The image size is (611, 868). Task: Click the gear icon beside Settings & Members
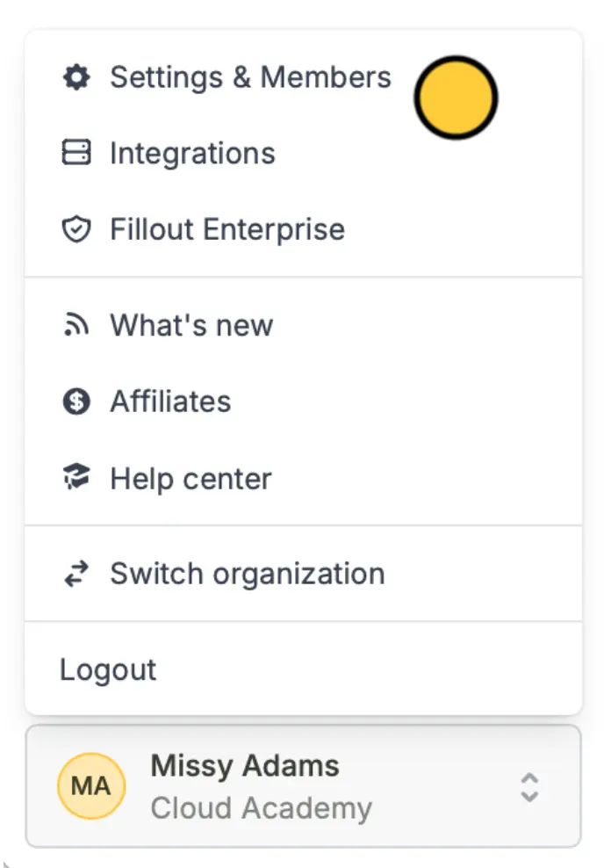(x=76, y=77)
